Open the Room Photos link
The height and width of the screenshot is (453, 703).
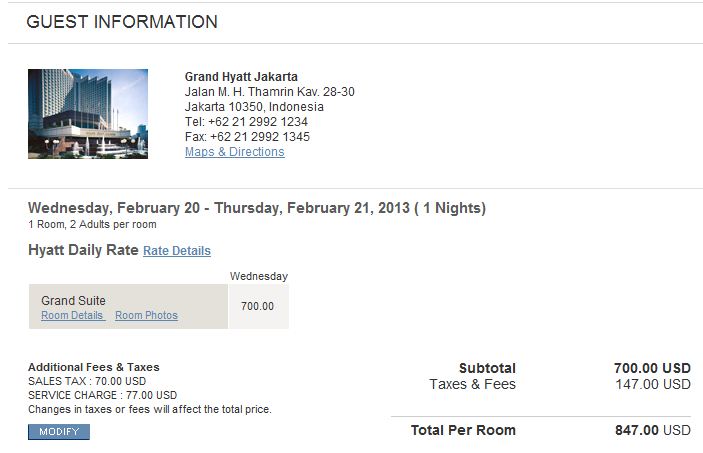[146, 315]
